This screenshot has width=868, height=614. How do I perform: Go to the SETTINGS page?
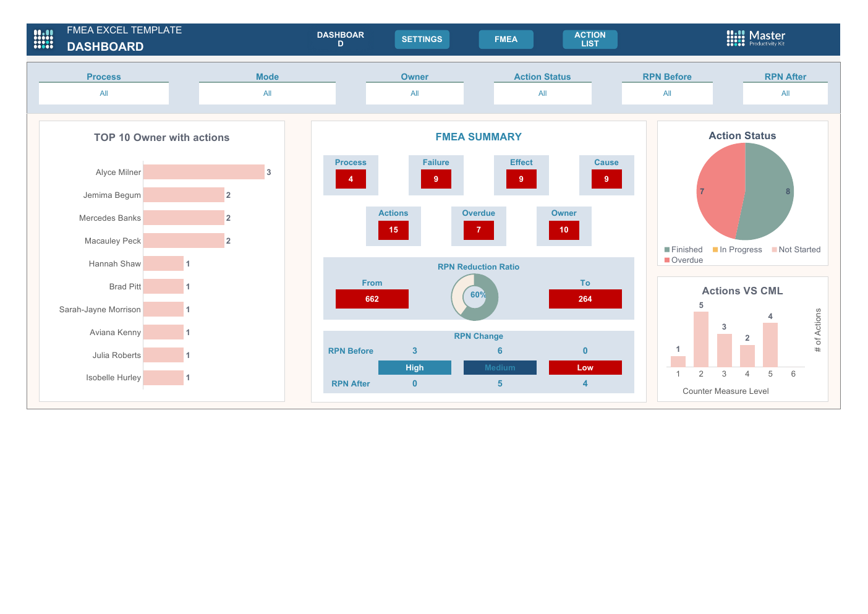422,39
